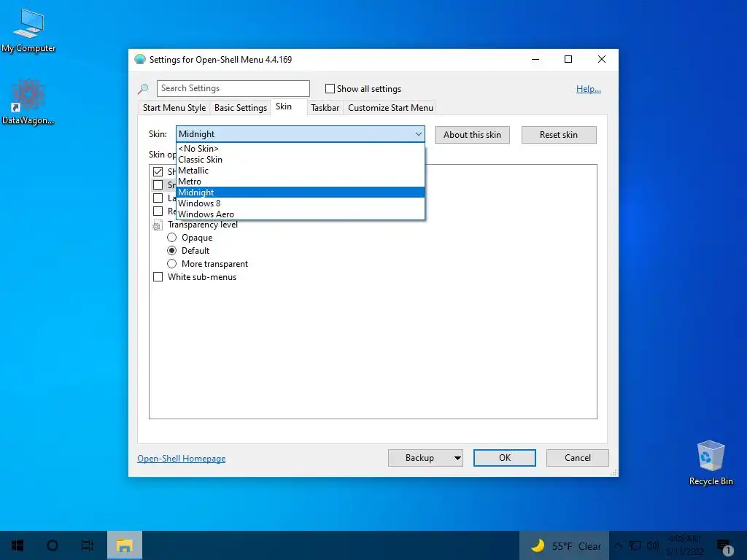Image resolution: width=747 pixels, height=560 pixels.
Task: Click the taskbar clock and date
Action: pos(684,545)
